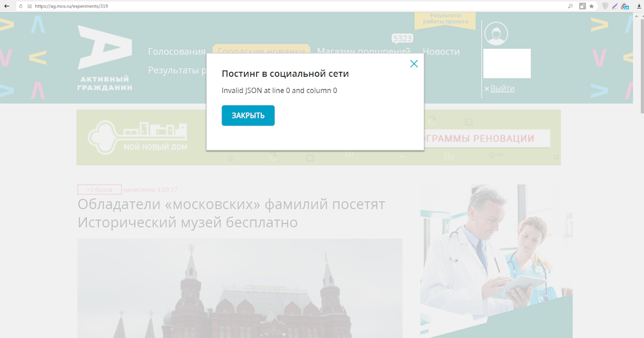Click the Активный гражданин logo
Screen dimensions: 644x338
(105, 58)
